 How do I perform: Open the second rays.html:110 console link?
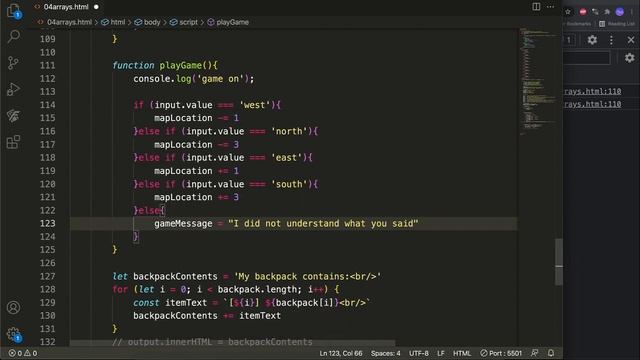coord(593,104)
